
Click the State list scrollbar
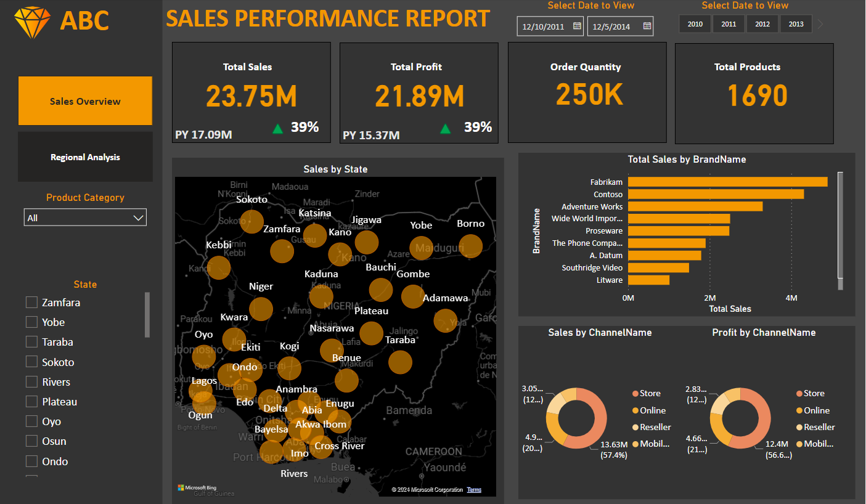[147, 315]
